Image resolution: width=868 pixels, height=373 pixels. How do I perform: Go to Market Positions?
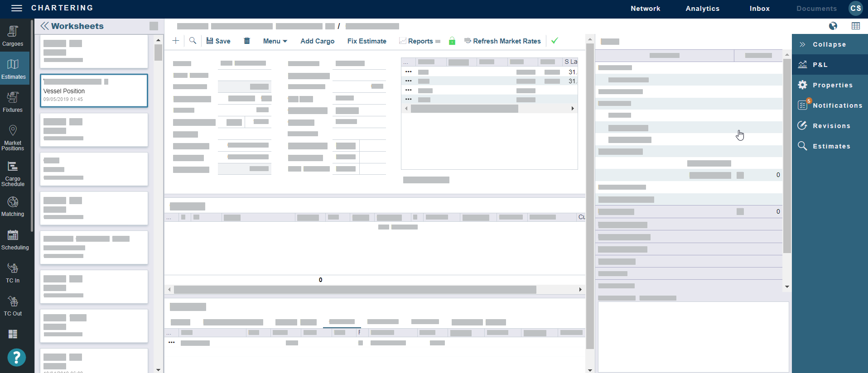click(x=13, y=138)
